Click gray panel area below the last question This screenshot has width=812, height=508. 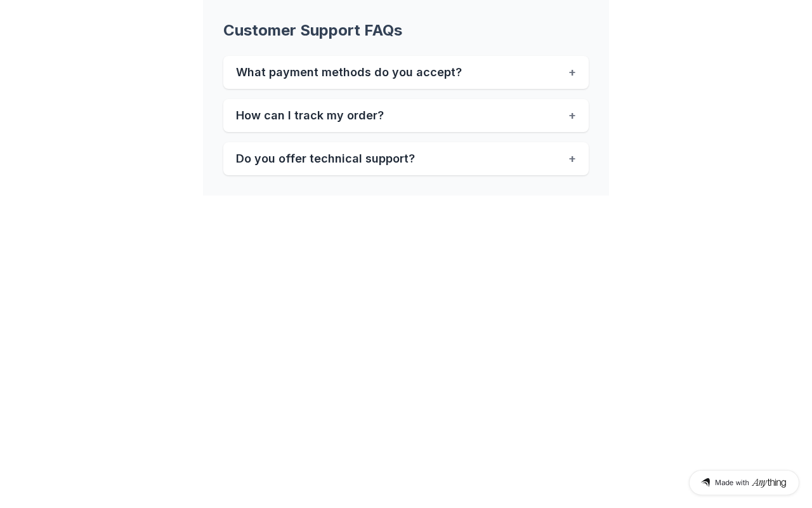point(406,185)
